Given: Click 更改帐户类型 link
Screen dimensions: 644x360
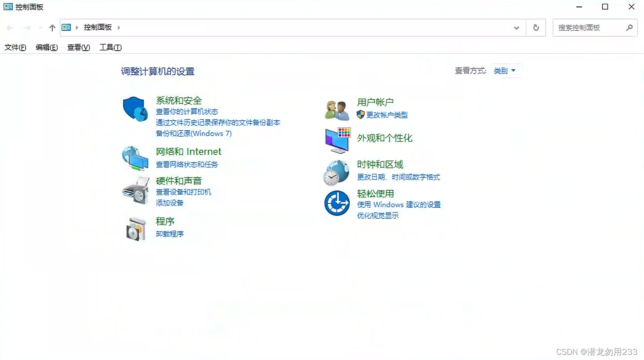Looking at the screenshot, I should (387, 115).
